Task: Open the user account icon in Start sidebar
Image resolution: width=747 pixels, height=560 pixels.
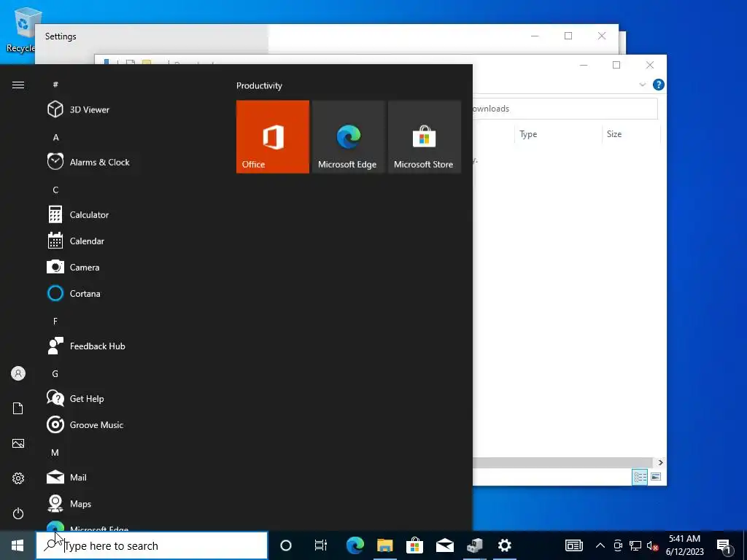Action: pyautogui.click(x=18, y=373)
